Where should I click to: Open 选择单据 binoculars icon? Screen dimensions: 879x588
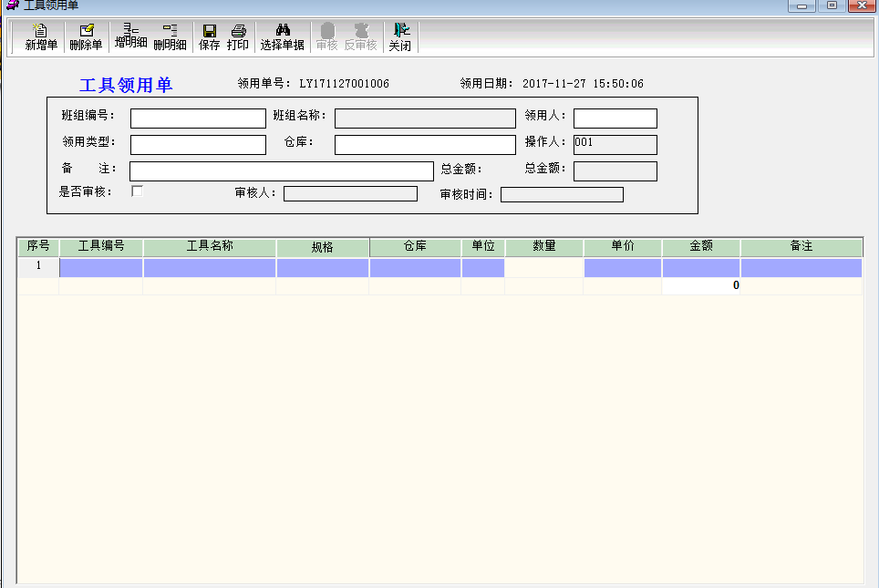click(283, 37)
